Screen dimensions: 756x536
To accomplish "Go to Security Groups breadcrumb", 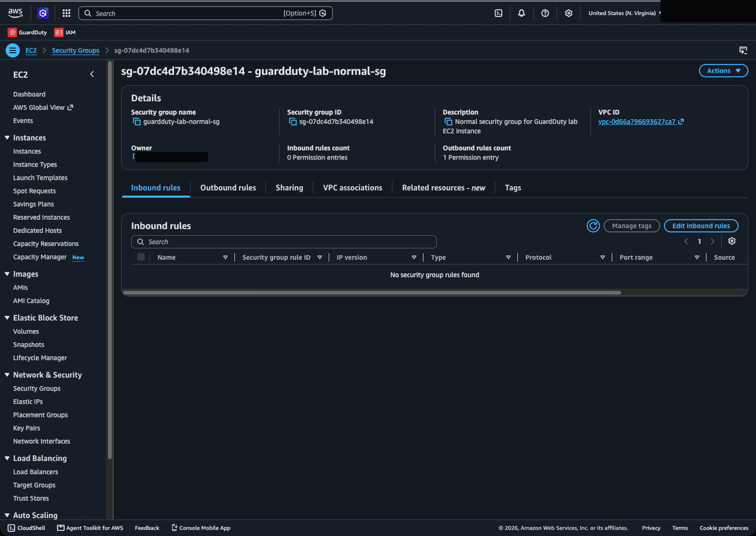I will pyautogui.click(x=76, y=50).
